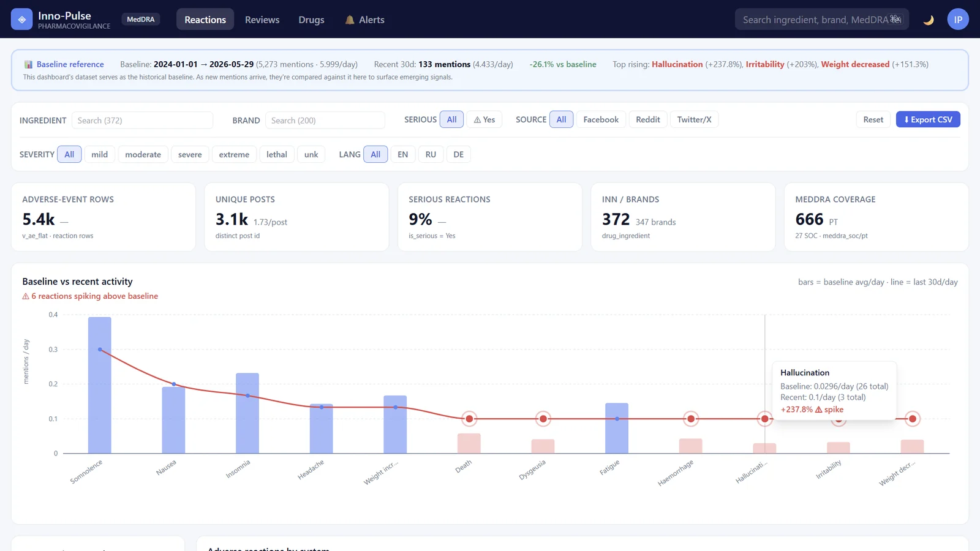Go to the Drugs tab
Viewport: 980px width, 551px height.
(311, 20)
